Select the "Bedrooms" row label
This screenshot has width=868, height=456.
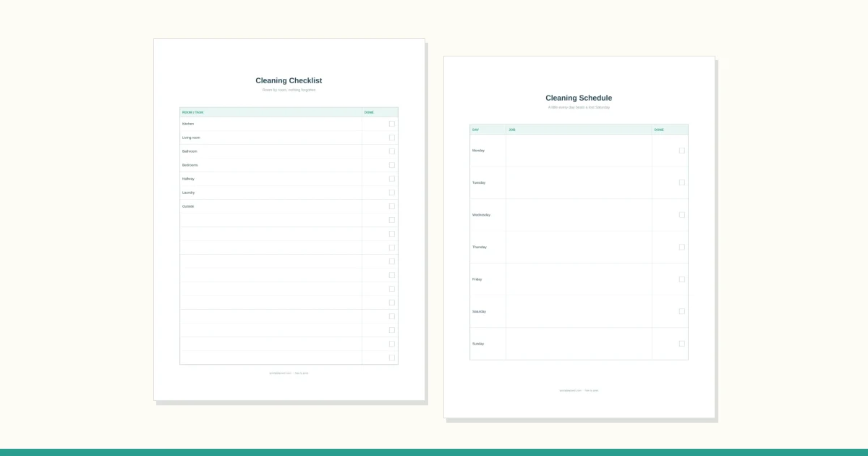point(190,165)
